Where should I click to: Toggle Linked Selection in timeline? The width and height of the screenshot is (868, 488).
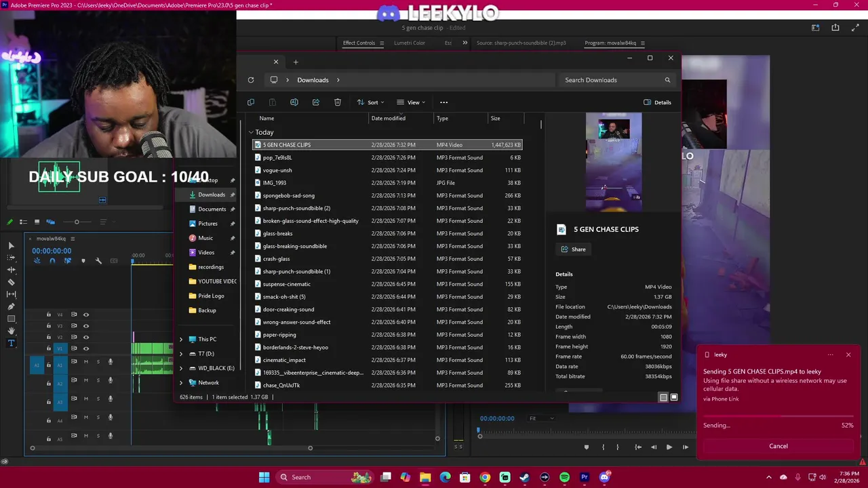coord(67,261)
